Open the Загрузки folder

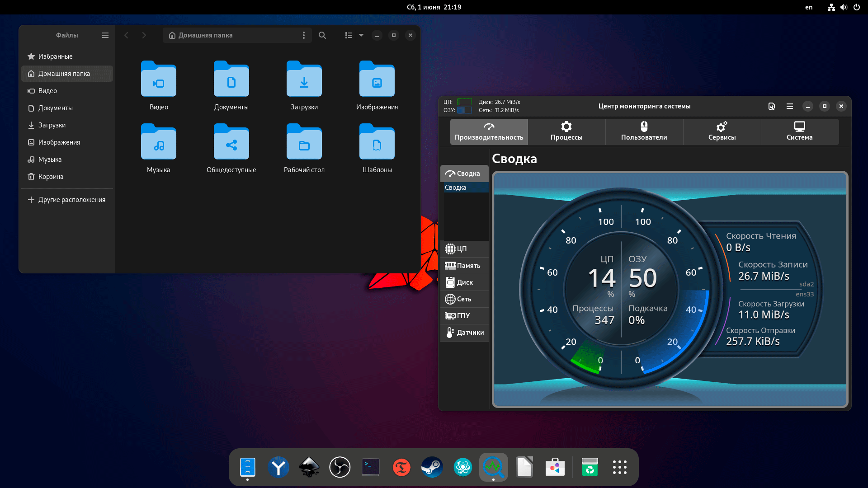tap(304, 86)
